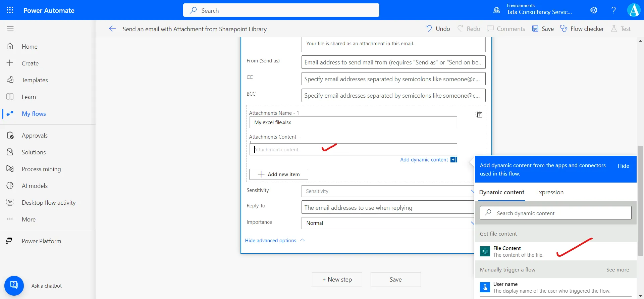Click the Solutions icon in sidebar
Image resolution: width=644 pixels, height=299 pixels.
(10, 152)
